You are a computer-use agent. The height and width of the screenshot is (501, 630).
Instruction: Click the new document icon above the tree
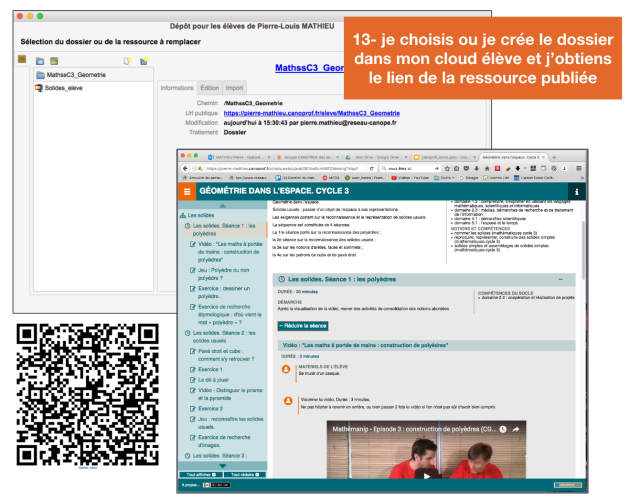pos(126,60)
